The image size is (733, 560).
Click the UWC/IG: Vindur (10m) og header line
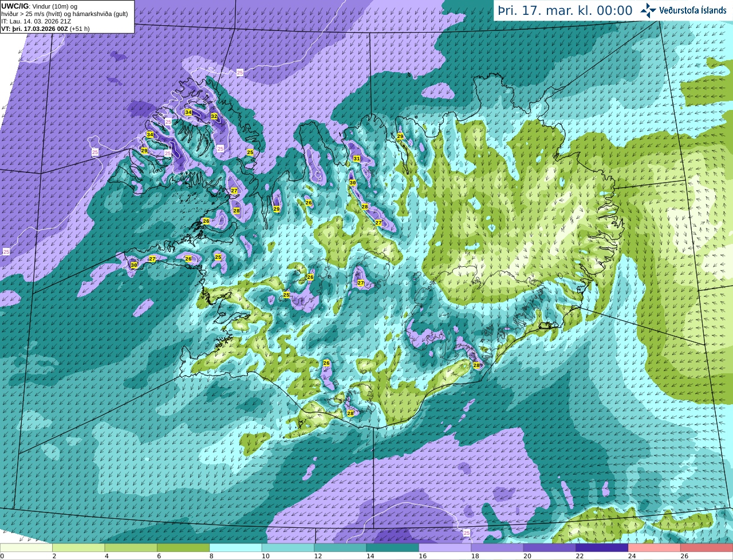pos(40,6)
